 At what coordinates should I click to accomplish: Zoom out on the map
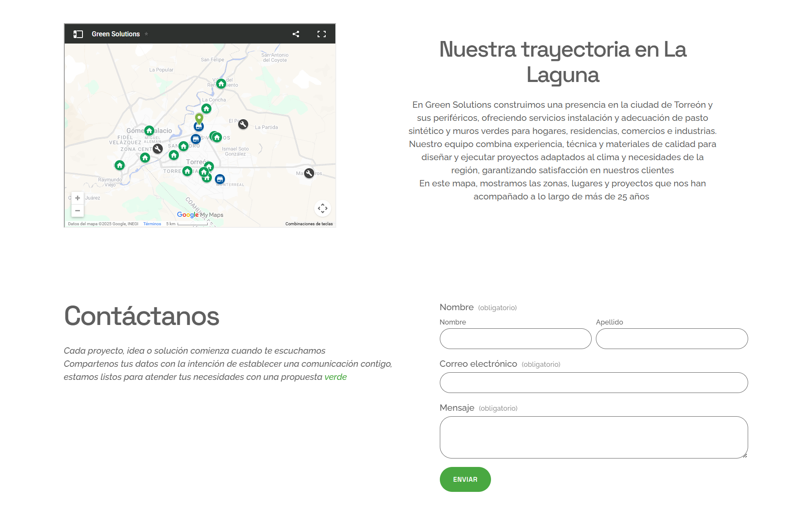coord(78,210)
